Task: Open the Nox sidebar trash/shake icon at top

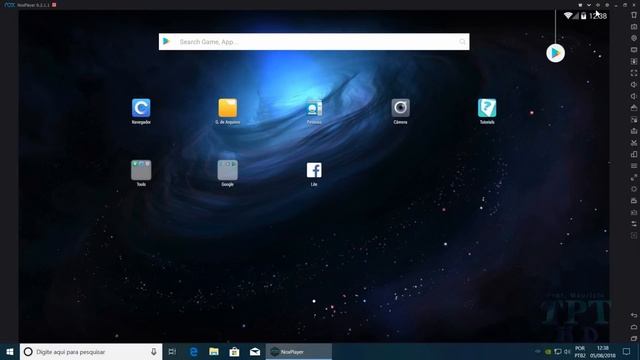Action: click(634, 15)
